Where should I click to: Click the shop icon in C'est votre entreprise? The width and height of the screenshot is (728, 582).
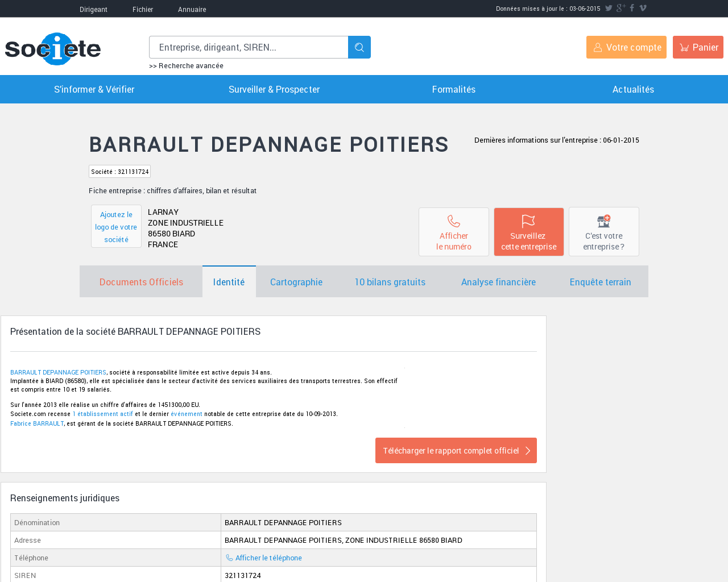[x=604, y=221]
